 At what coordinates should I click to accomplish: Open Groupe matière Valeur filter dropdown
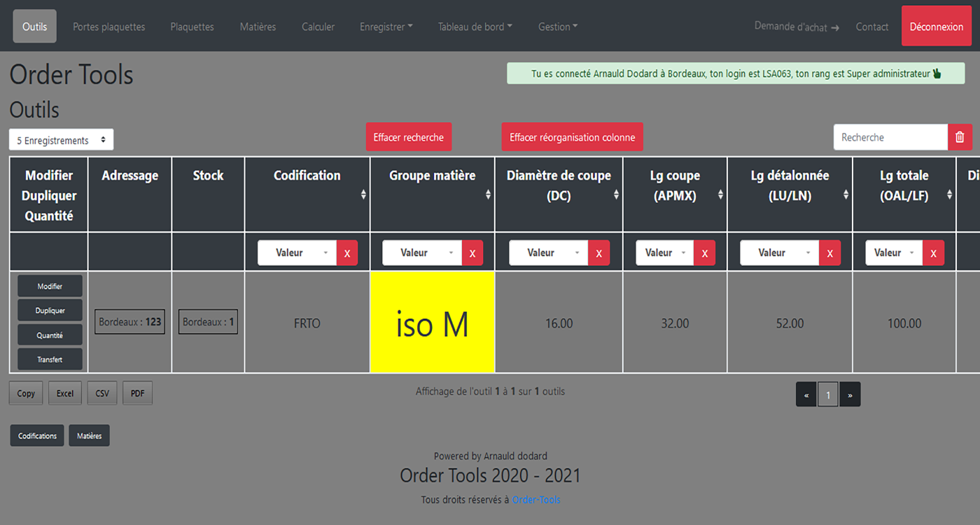point(422,253)
